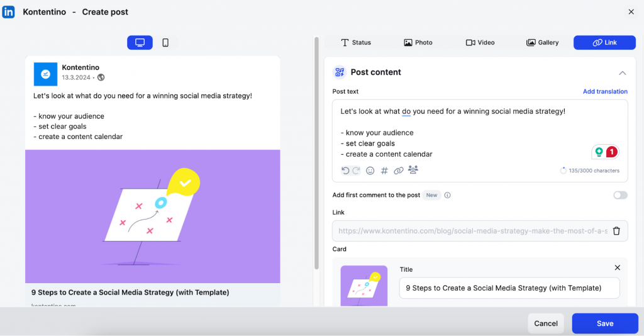
Task: Click the Kontentino profile avatar in preview
Action: tap(45, 74)
